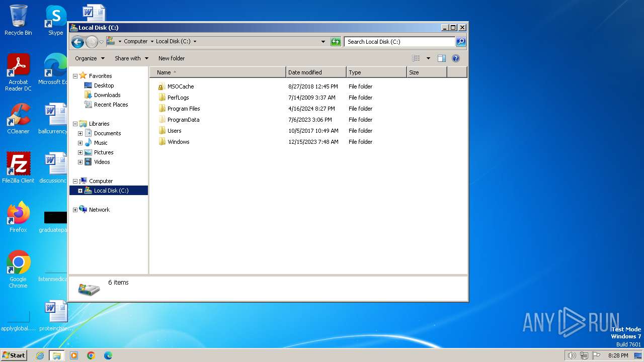
Task: Collapse the Libraries group
Action: 75,124
